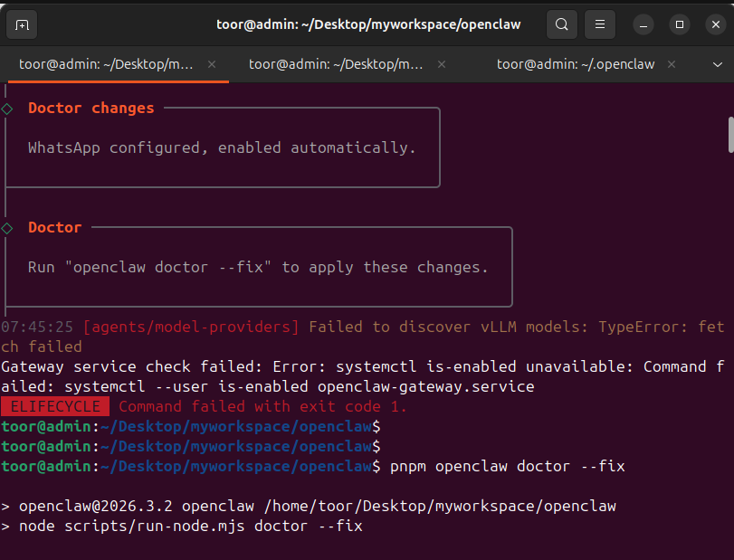Click the 'openclaw doctor --fix' command text
Image resolution: width=734 pixels, height=560 pixels.
click(543, 466)
